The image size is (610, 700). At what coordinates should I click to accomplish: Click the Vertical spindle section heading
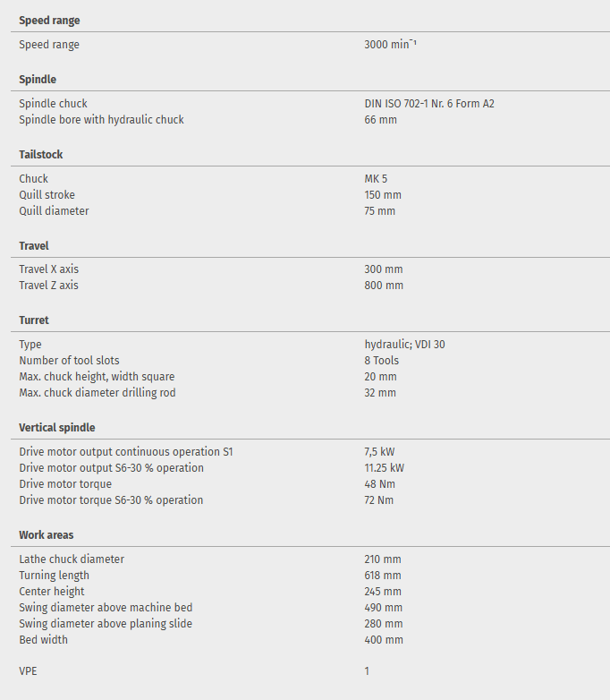pyautogui.click(x=57, y=428)
